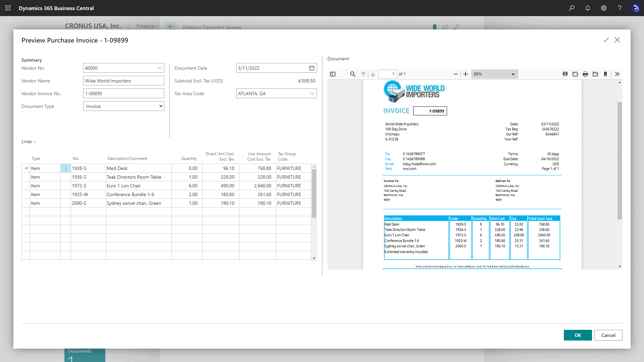Click the PDF viewer bookmark icon
The height and width of the screenshot is (362, 644).
coord(605,74)
